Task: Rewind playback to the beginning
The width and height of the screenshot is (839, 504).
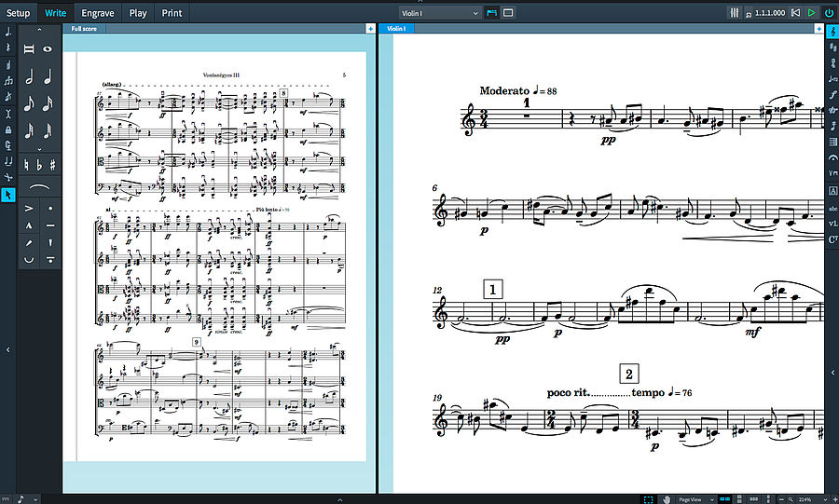Action: click(x=796, y=12)
